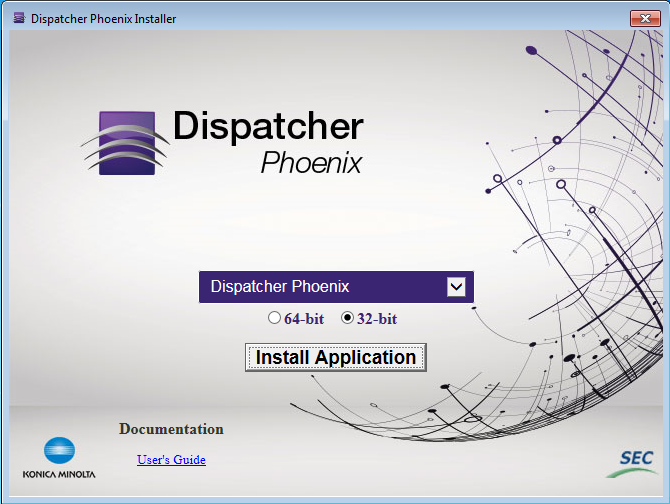The width and height of the screenshot is (670, 504).
Task: Click the Dispatcher title text in logo
Action: point(268,126)
